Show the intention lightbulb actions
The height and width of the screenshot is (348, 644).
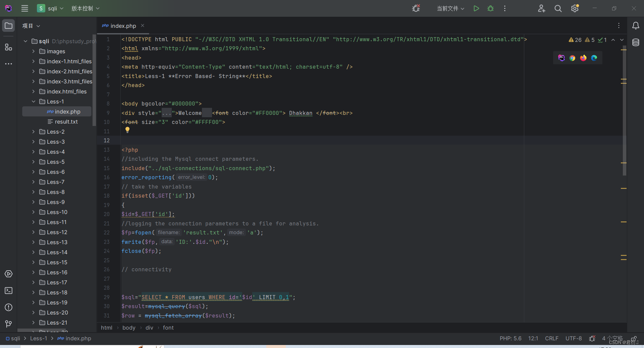[127, 130]
